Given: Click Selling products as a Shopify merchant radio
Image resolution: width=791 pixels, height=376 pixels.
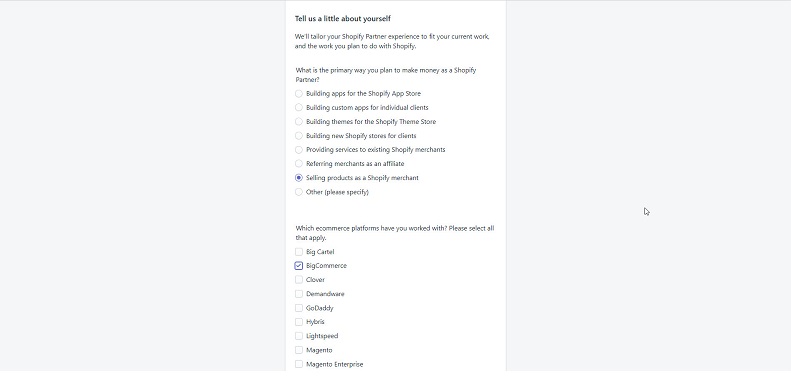Looking at the screenshot, I should coord(299,178).
